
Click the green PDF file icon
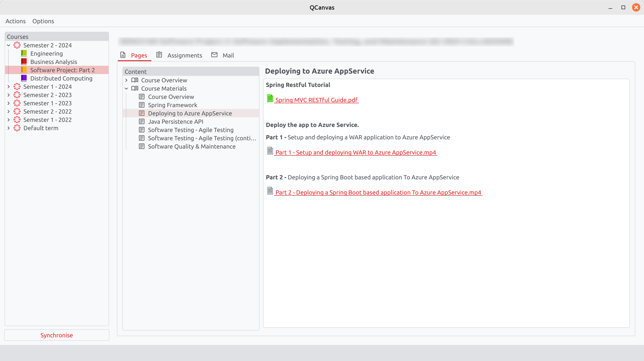(x=270, y=98)
